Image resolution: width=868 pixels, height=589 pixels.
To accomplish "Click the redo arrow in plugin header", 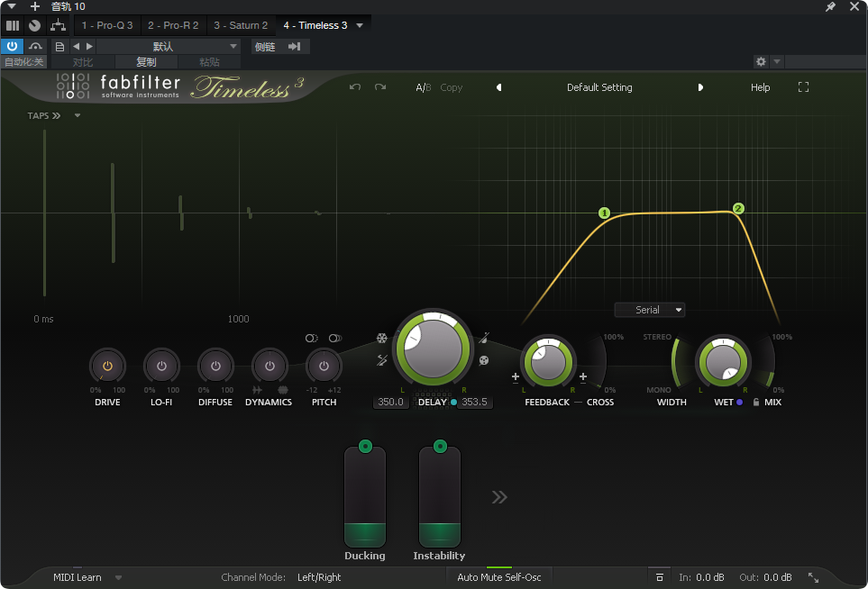I will 380,86.
